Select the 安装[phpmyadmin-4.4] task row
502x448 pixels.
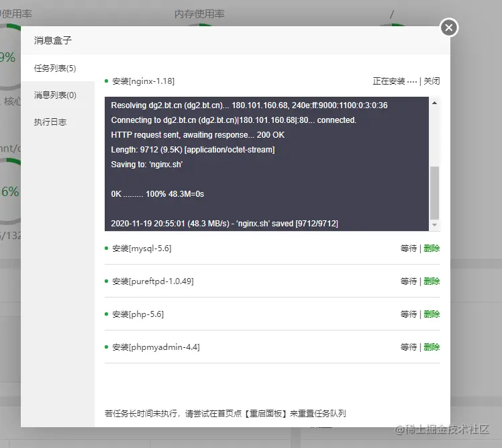[x=272, y=347]
